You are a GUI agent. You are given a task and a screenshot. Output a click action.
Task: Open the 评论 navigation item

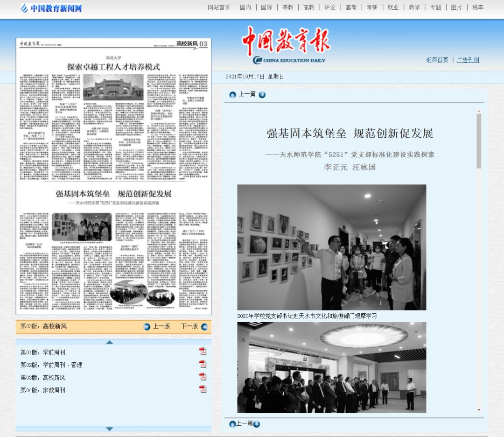coord(330,7)
